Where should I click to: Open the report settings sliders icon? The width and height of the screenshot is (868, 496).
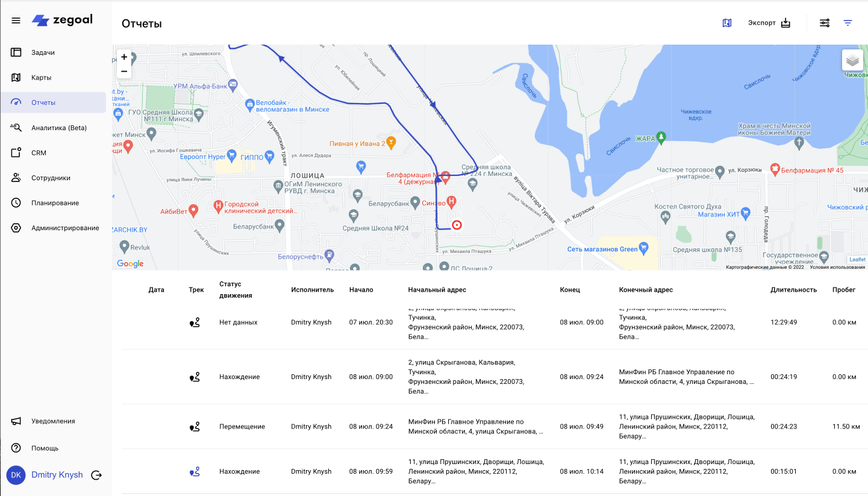tap(825, 22)
